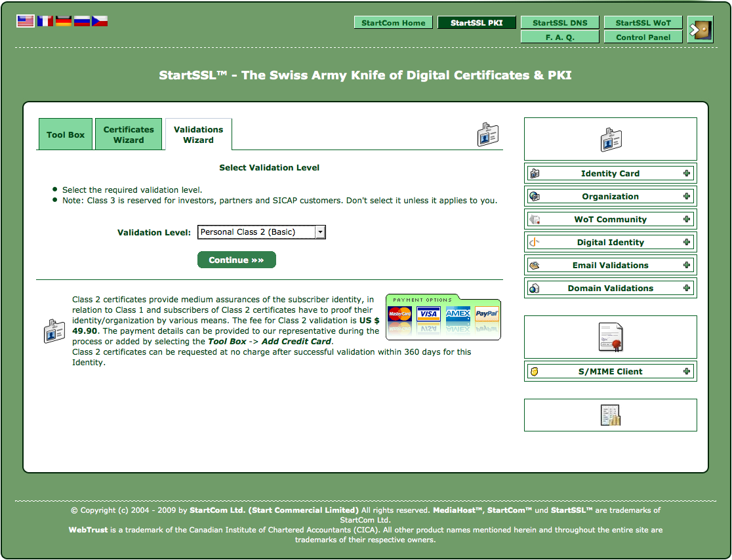Open the Validation Level dropdown
Image resolution: width=732 pixels, height=560 pixels.
point(262,232)
